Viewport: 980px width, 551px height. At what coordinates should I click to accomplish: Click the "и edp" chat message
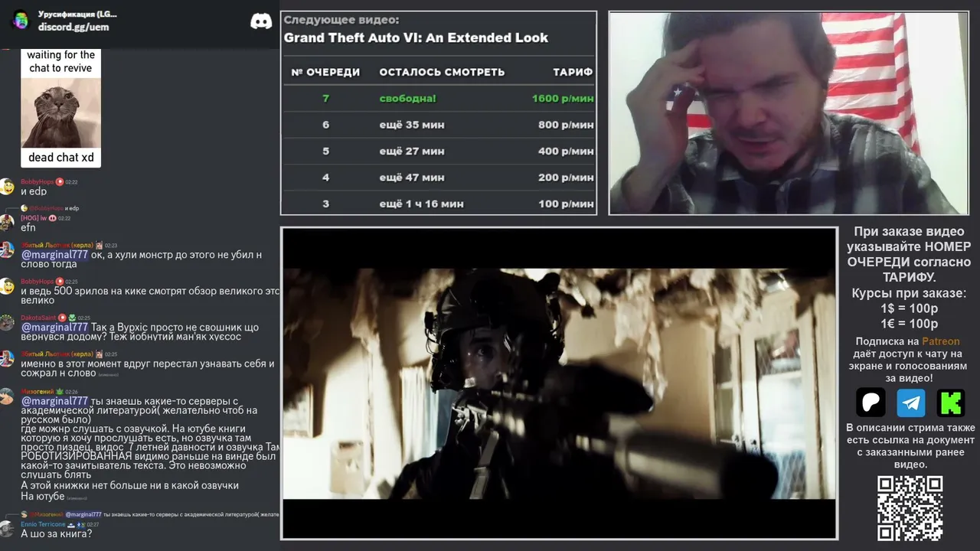[34, 191]
